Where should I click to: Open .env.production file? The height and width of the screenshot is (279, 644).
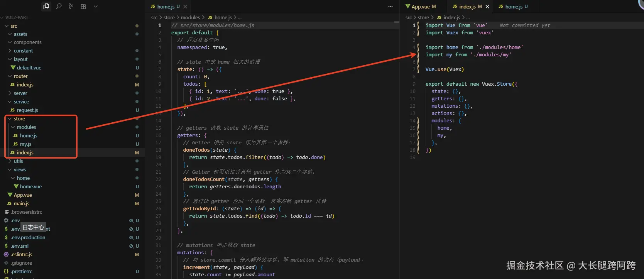pyautogui.click(x=28, y=237)
